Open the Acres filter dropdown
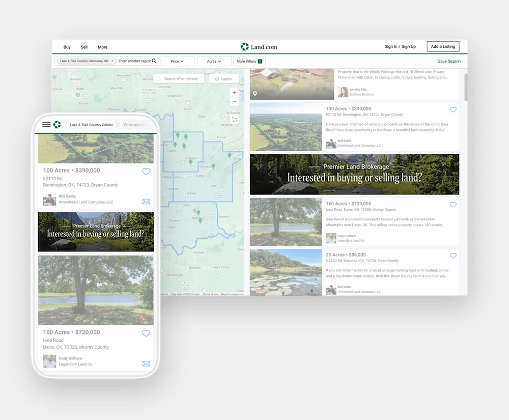The width and height of the screenshot is (509, 420). pos(214,61)
